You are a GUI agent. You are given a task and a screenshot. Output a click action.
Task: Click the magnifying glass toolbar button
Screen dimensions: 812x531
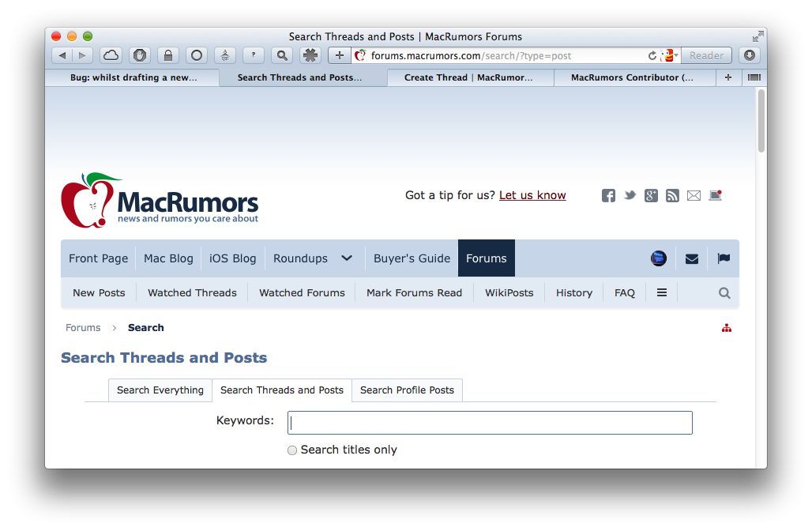pos(282,55)
